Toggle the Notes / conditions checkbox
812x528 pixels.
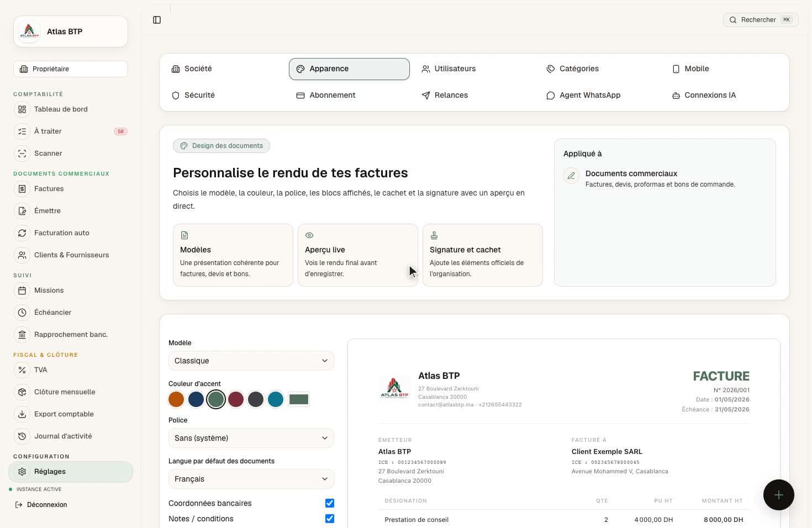pos(330,519)
